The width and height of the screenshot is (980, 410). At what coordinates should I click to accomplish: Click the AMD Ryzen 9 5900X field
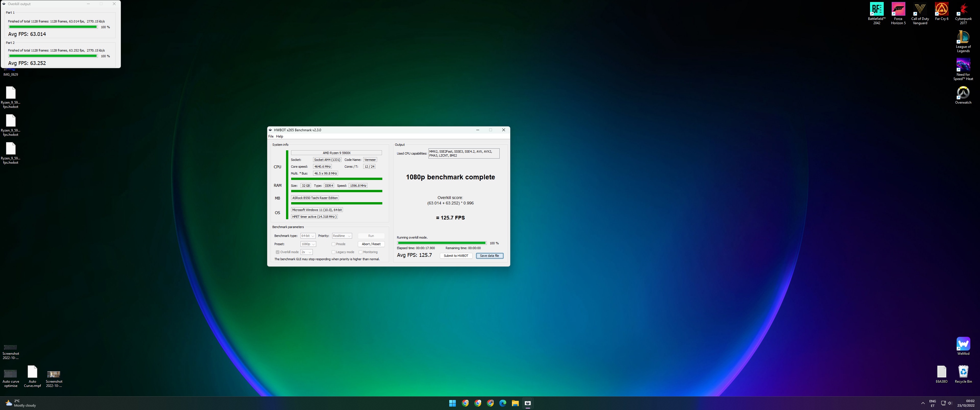[x=336, y=153]
